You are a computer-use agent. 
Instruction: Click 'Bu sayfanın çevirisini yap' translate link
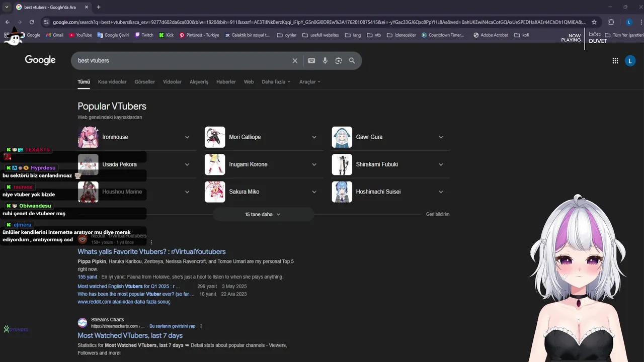pyautogui.click(x=172, y=326)
